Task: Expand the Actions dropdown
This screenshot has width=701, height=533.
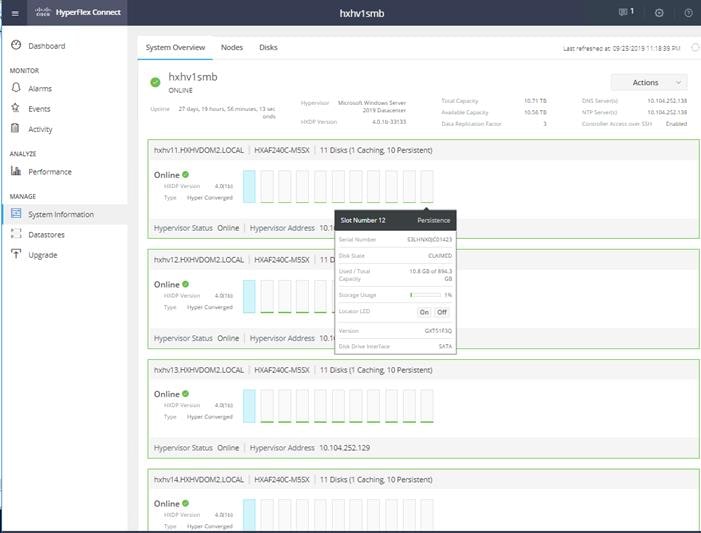Action: coord(649,82)
